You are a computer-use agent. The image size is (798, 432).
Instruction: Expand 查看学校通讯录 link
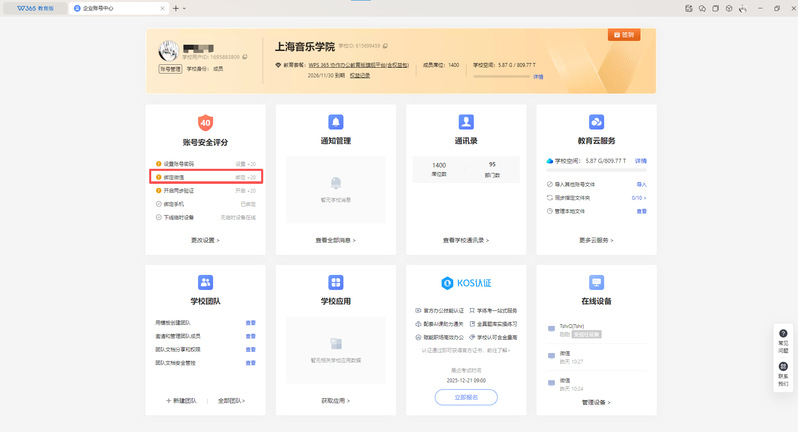466,241
